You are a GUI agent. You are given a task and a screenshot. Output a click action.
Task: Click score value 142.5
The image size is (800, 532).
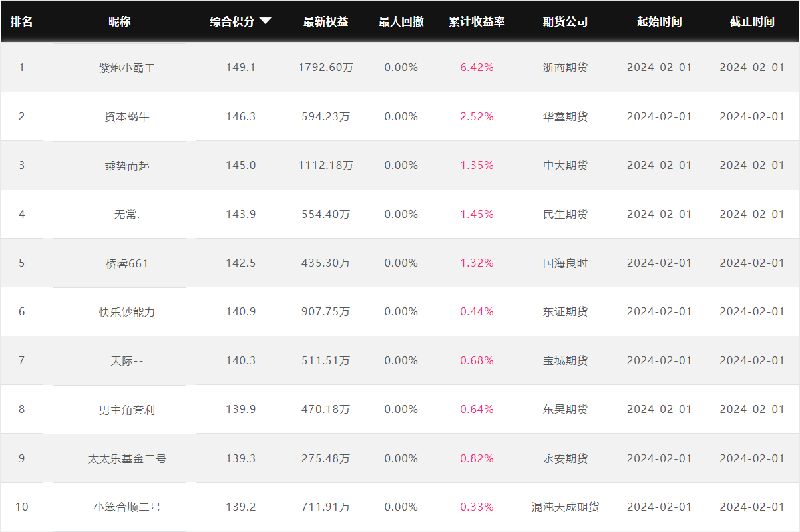(240, 263)
